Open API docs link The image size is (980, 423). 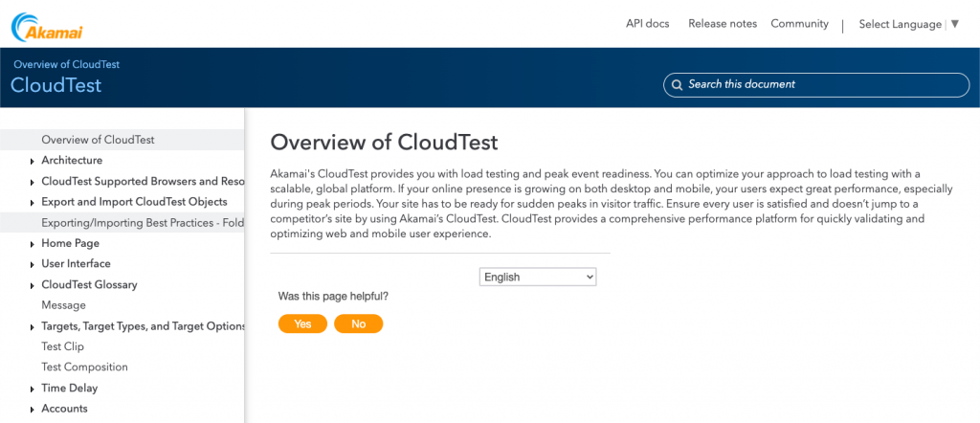pyautogui.click(x=648, y=24)
